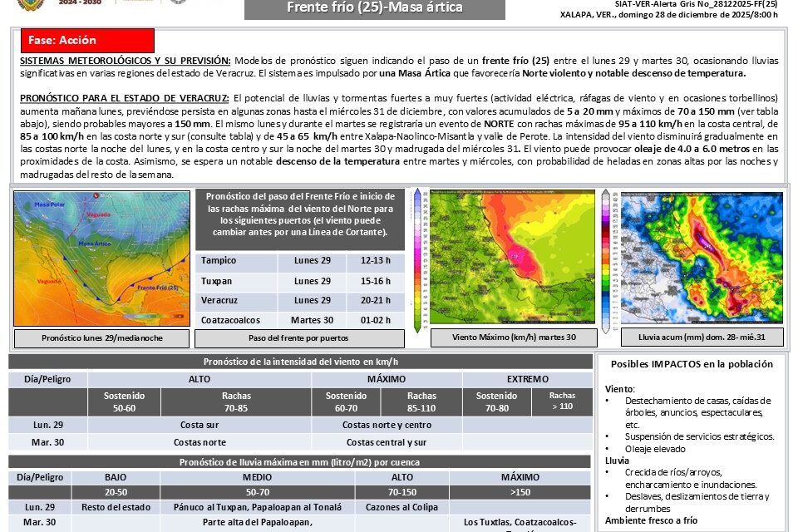Click the agency emblem at top left
798x532 pixels.
[179, 5]
